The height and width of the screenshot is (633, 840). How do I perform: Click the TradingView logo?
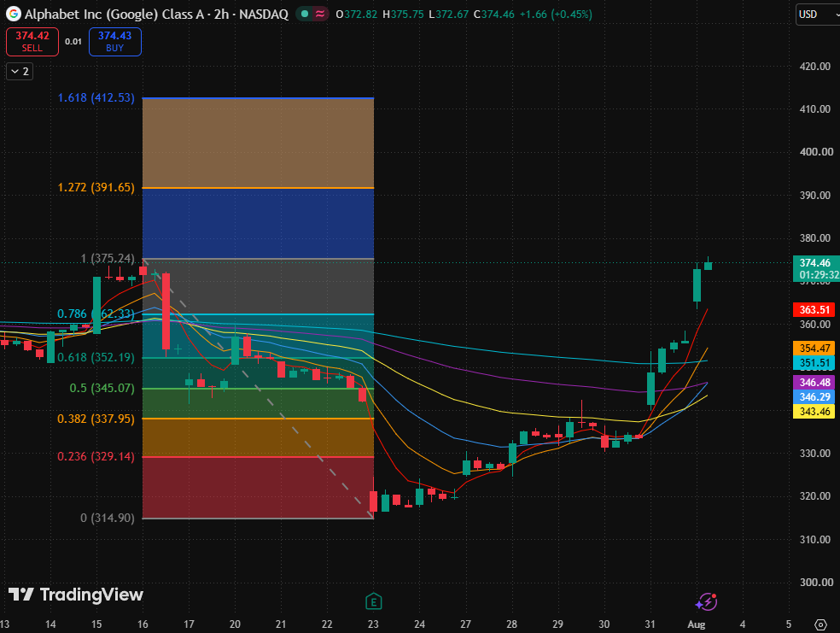point(75,595)
